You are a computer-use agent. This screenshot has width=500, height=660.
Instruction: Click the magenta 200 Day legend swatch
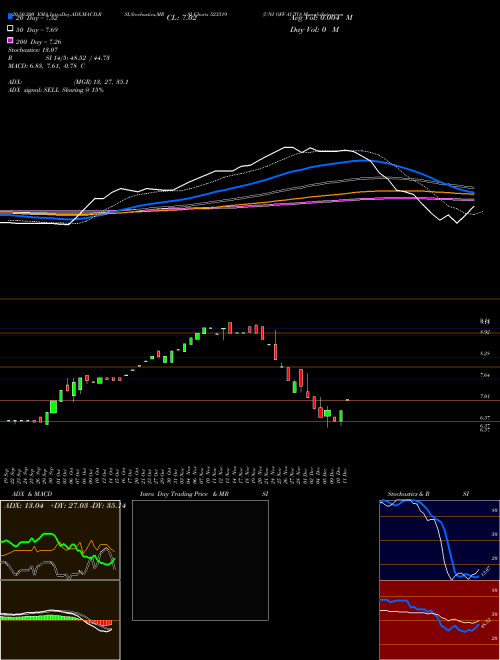[10, 40]
